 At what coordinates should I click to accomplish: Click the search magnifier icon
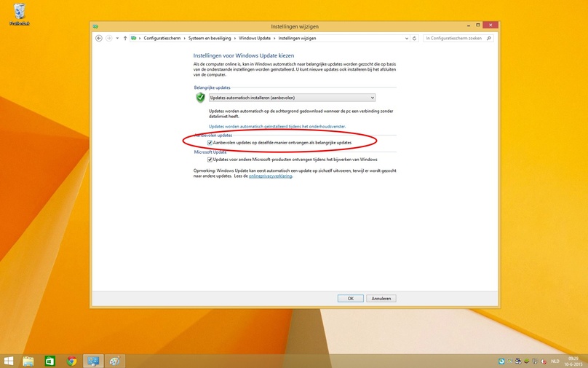(x=488, y=38)
